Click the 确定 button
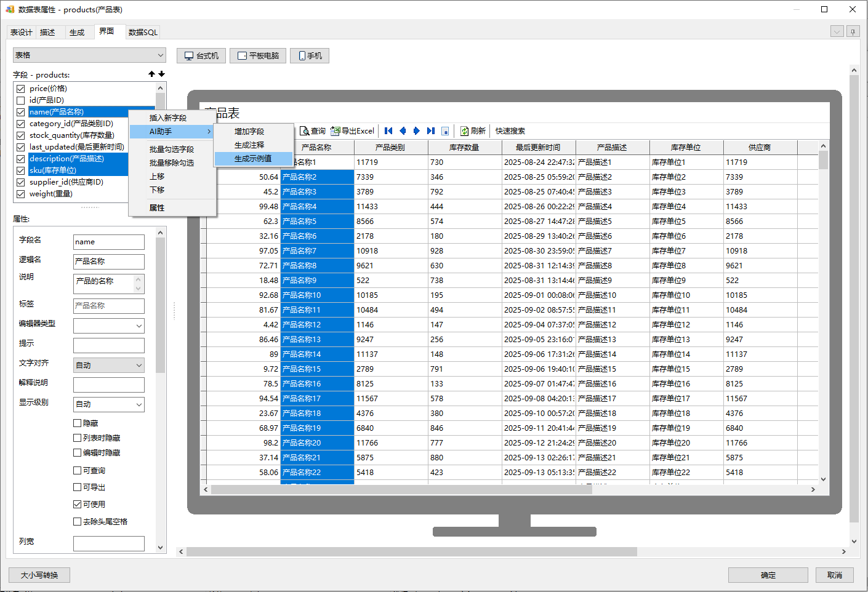868x592 pixels. pyautogui.click(x=768, y=575)
